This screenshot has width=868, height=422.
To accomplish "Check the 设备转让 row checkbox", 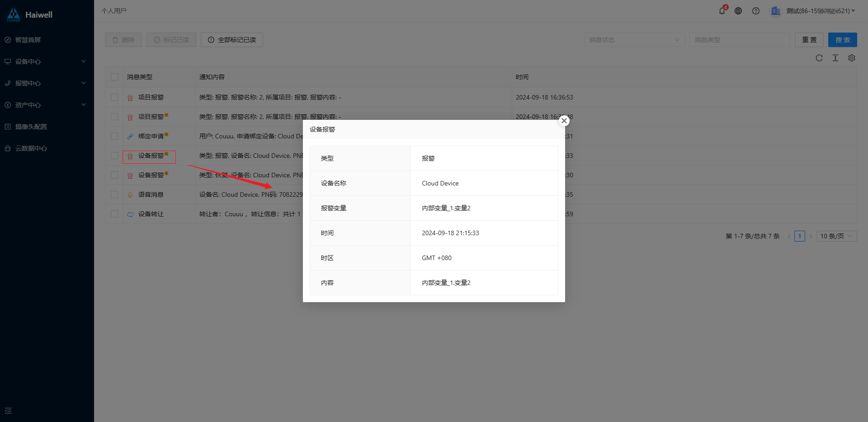I will 114,214.
